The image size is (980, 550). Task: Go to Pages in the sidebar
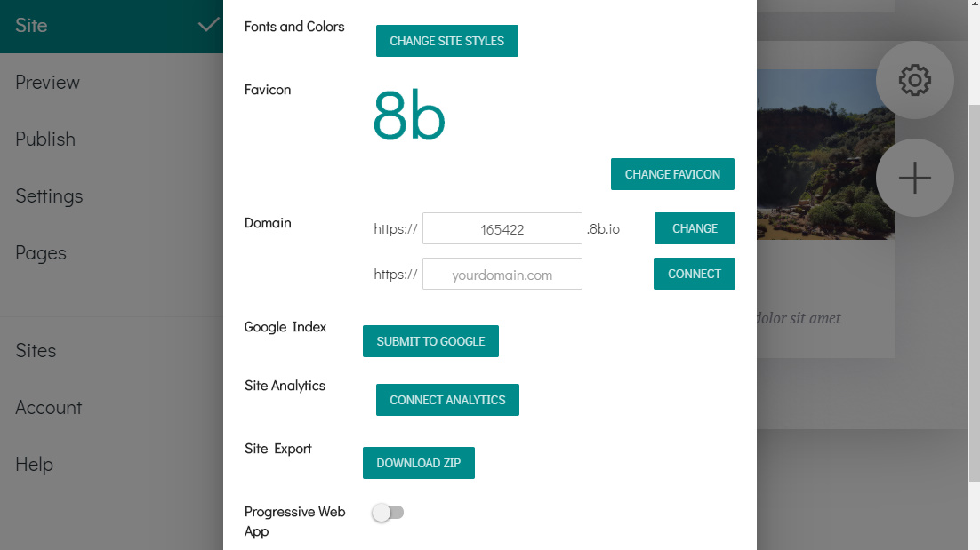point(41,253)
